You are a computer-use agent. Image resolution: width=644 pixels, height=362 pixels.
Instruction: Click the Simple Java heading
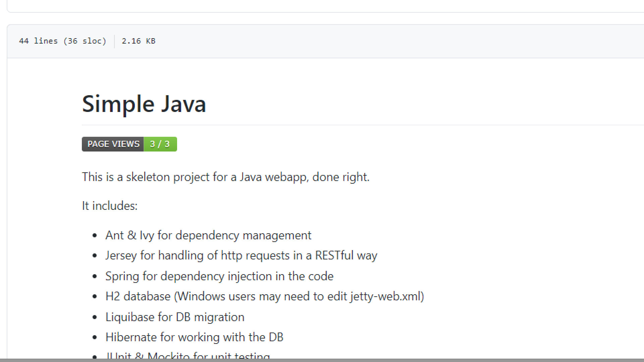point(144,104)
